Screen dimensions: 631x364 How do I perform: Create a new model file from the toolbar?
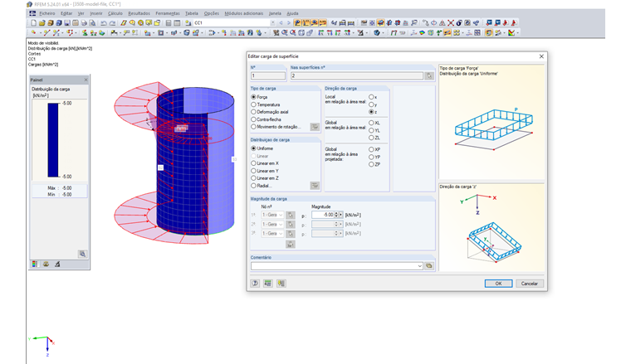point(33,23)
